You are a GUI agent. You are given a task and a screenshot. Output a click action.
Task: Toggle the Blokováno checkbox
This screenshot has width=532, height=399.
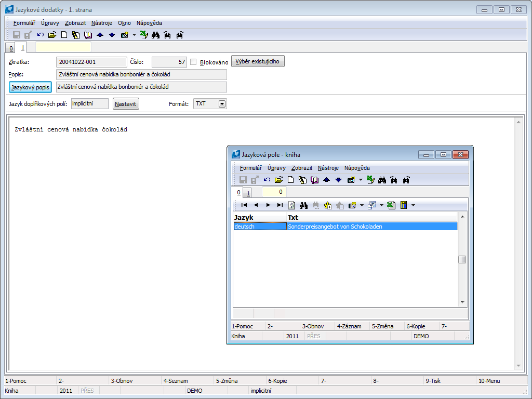click(x=193, y=62)
